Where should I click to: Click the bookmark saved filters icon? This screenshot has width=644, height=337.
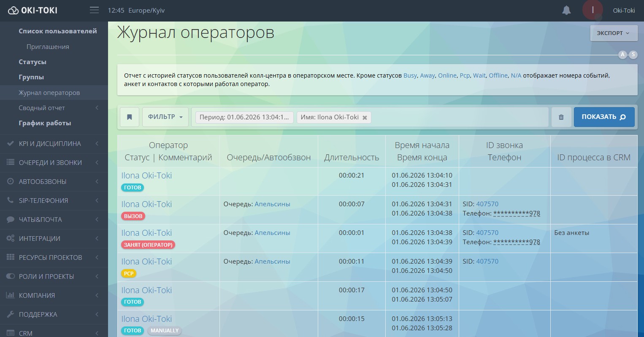point(130,117)
